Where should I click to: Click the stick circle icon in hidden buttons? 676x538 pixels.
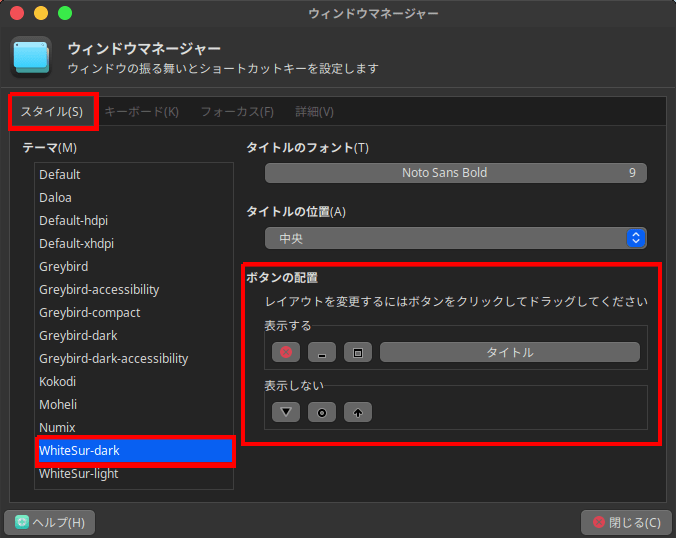tap(322, 412)
